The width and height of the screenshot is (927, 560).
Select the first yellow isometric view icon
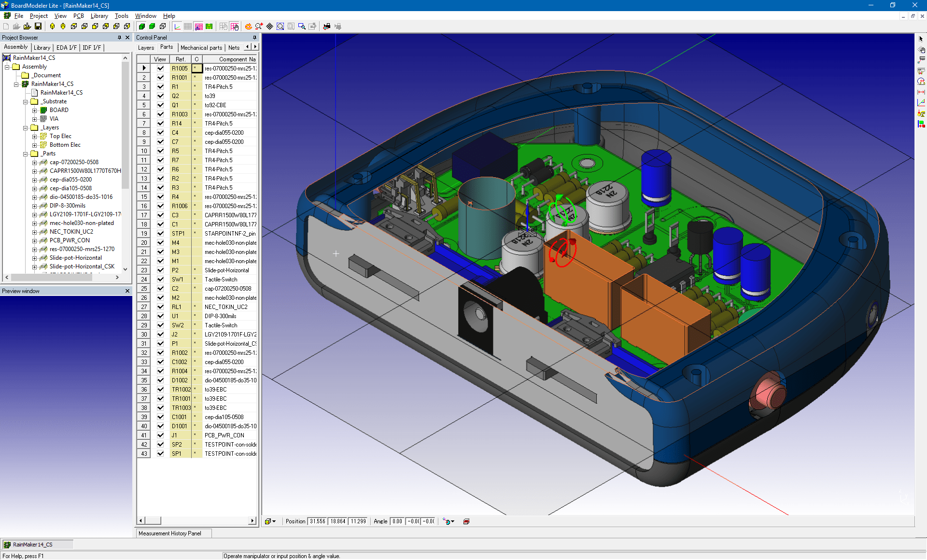pos(52,27)
